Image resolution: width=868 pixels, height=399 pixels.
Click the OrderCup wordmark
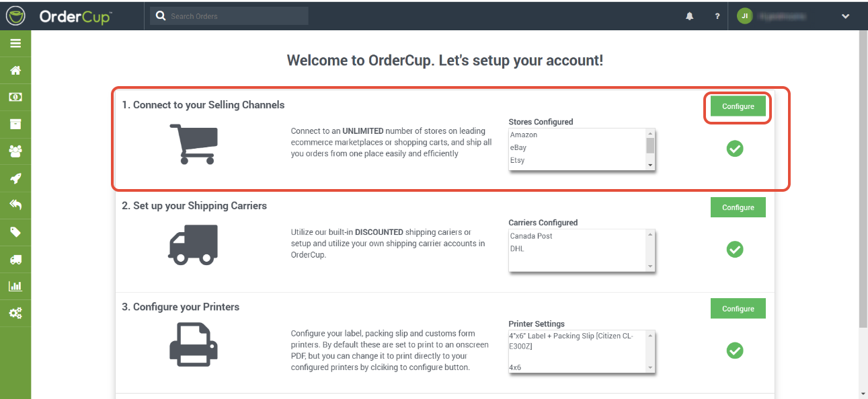[x=75, y=16]
